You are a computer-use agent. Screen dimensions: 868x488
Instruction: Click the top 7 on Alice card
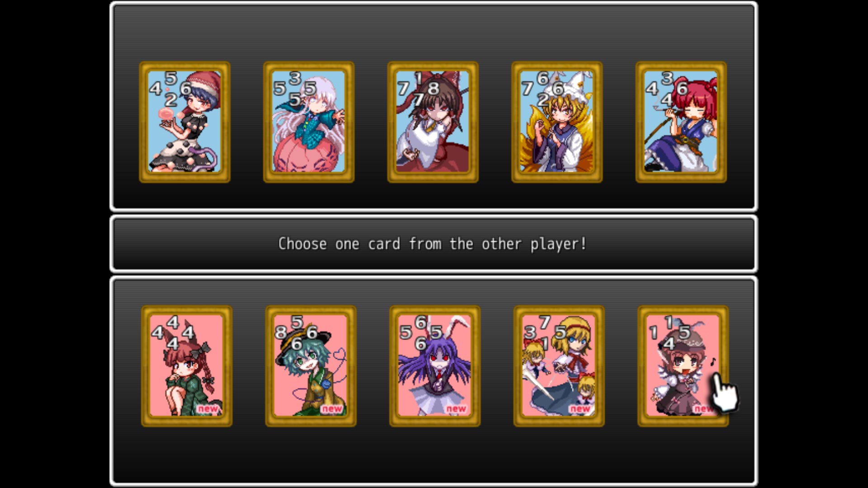(544, 322)
